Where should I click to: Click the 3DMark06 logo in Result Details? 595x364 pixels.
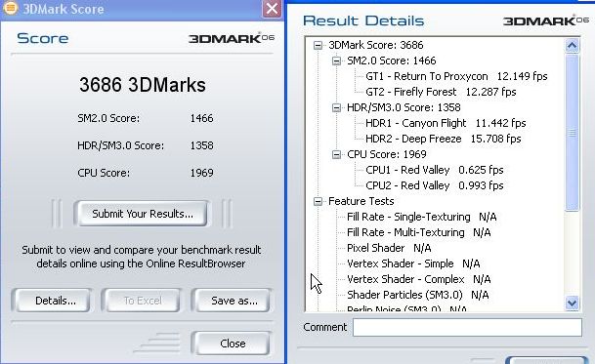[x=546, y=20]
